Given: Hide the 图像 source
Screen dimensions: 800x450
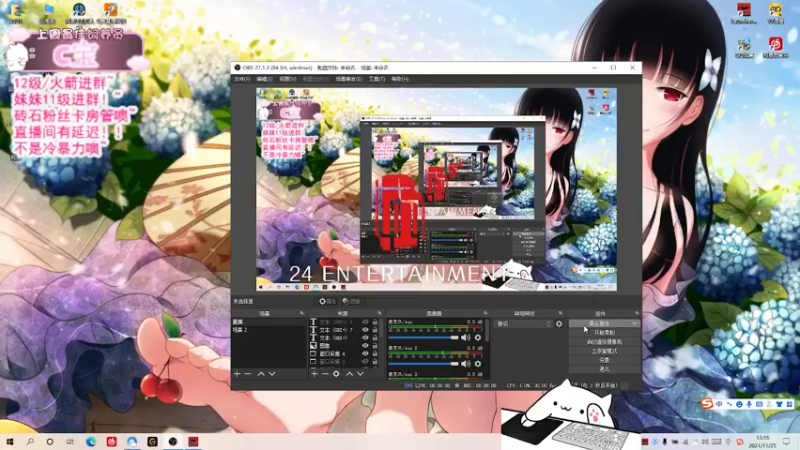Looking at the screenshot, I should coord(365,346).
